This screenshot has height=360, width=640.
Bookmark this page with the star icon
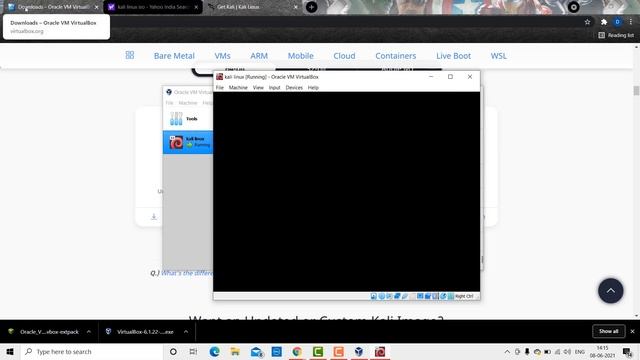587,22
